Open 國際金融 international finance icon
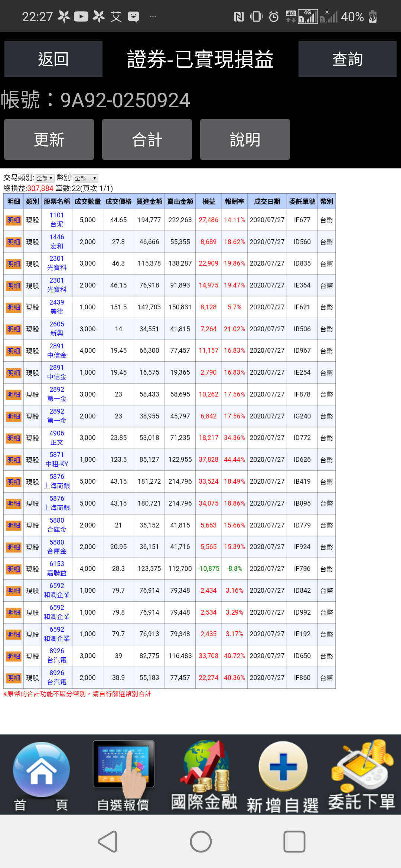The image size is (401, 868). [204, 775]
